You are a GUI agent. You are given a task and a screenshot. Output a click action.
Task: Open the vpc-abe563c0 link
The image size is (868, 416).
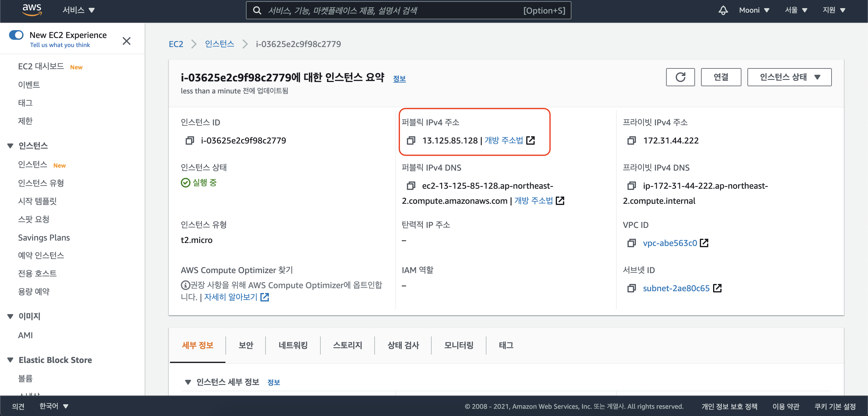pos(669,243)
